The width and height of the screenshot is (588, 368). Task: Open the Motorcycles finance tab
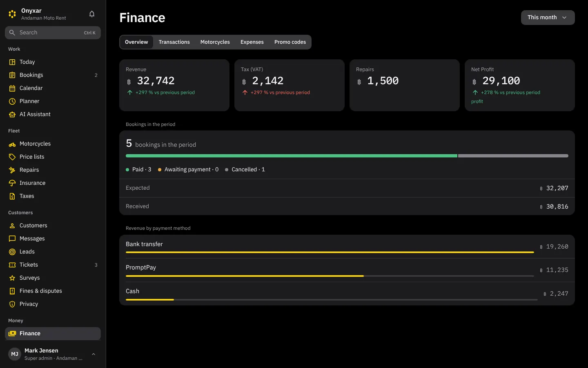point(215,42)
